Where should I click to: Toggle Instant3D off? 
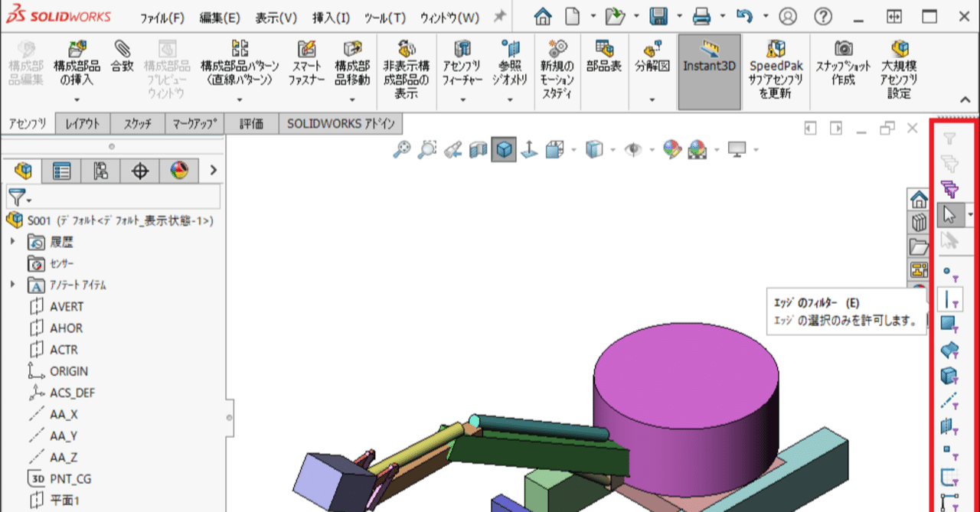(709, 72)
